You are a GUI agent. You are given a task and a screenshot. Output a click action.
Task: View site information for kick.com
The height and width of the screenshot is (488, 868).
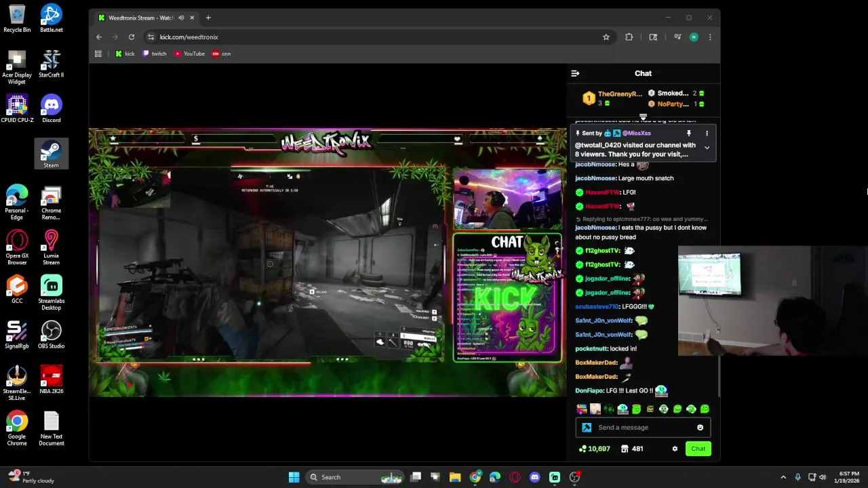tap(151, 37)
